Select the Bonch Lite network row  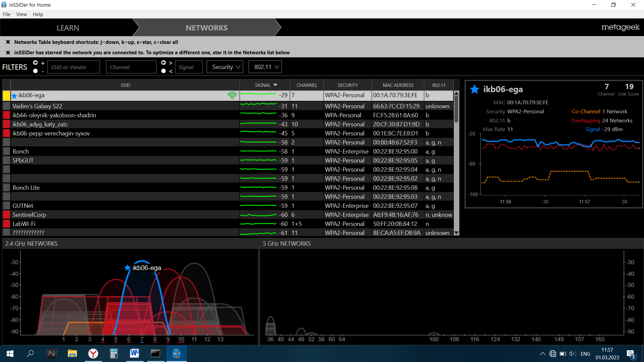point(228,188)
